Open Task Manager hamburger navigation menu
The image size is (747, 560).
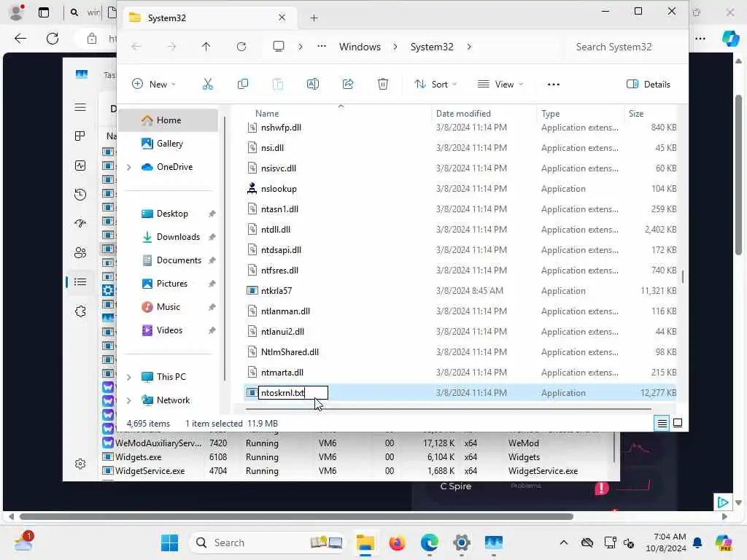click(80, 107)
